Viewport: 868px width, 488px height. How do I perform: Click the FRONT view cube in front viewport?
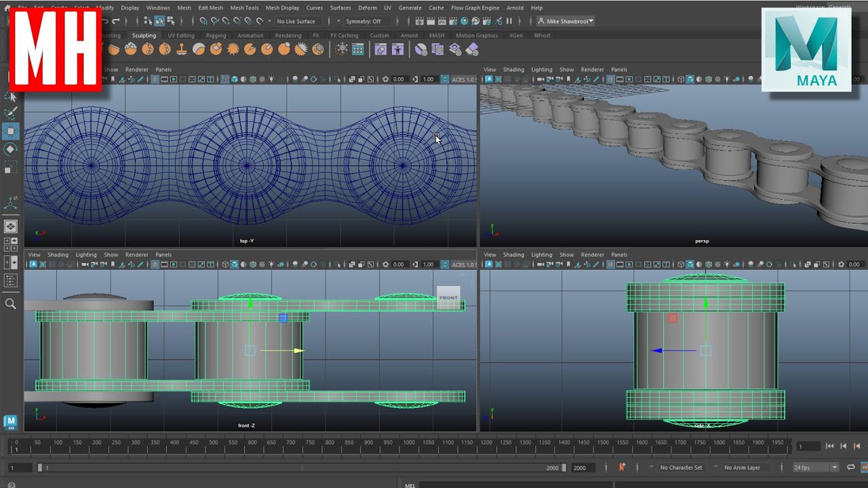click(448, 298)
